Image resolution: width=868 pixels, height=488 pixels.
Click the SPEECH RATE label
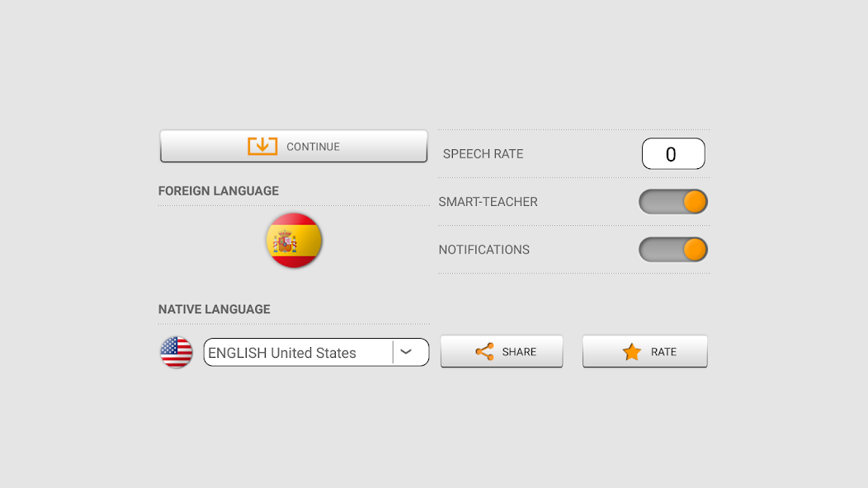(x=483, y=154)
